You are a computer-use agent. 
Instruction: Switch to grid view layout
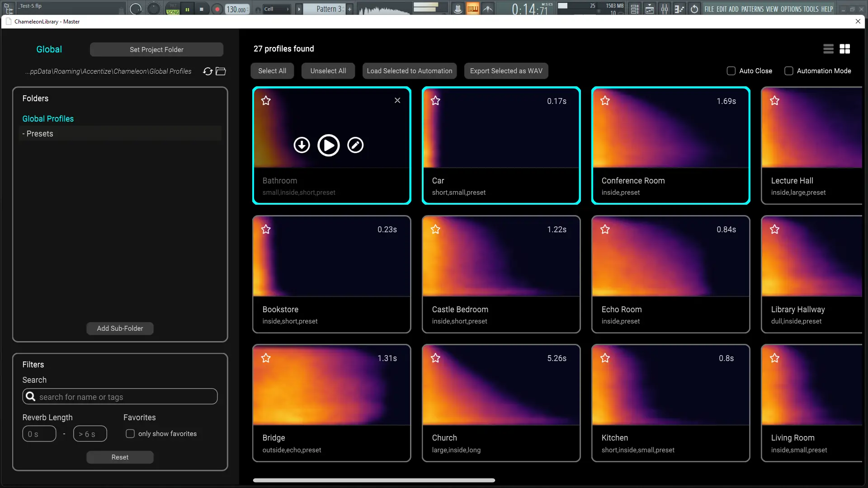tap(844, 49)
